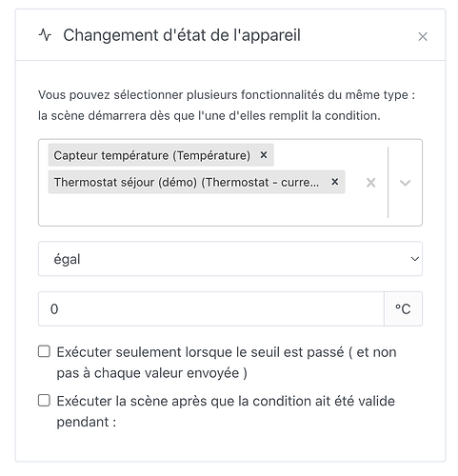This screenshot has height=476, width=458.
Task: Remove the Thermostat séjour (démo) tag
Action: [x=334, y=182]
